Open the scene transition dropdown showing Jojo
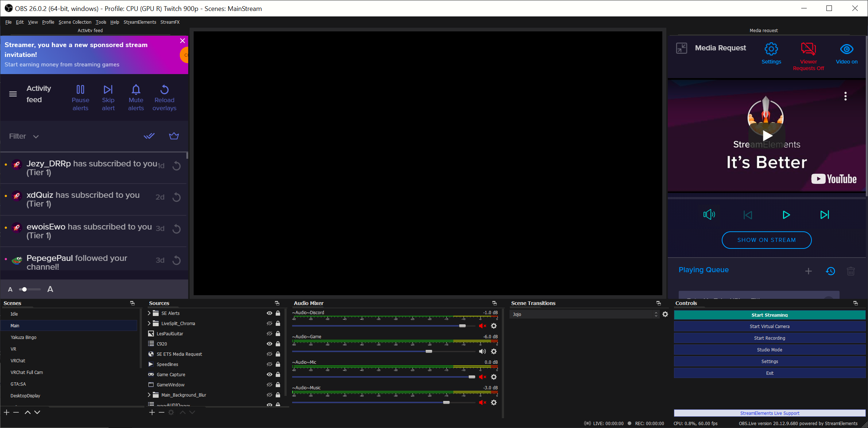 point(584,314)
